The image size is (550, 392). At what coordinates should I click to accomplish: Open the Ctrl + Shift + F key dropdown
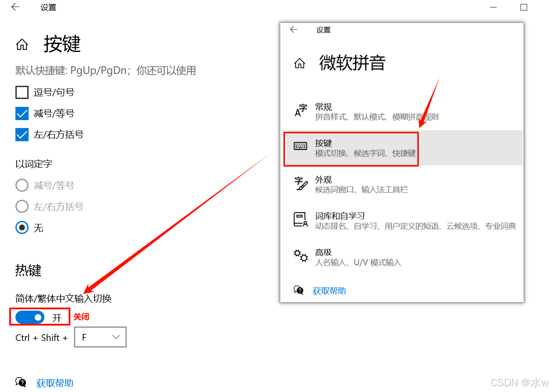pyautogui.click(x=100, y=337)
